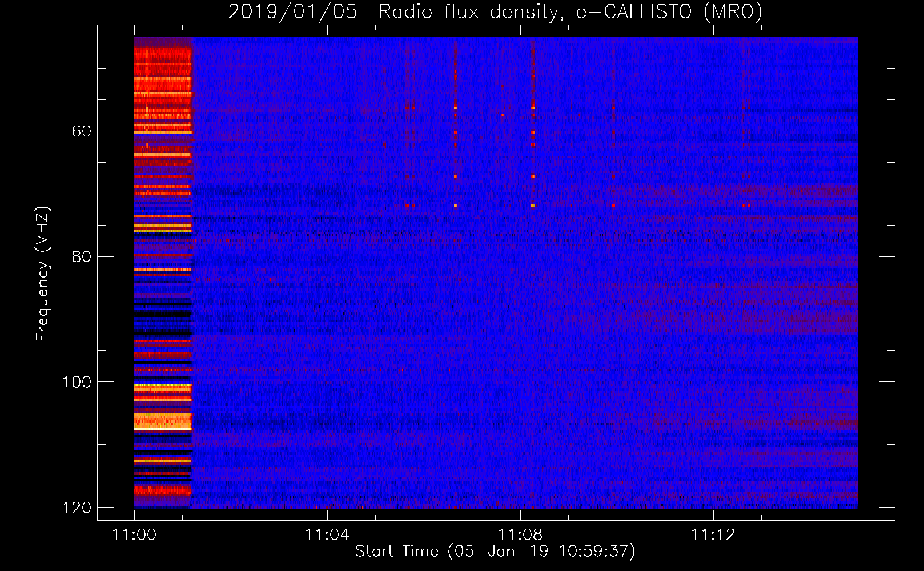The width and height of the screenshot is (924, 571).
Task: Click the 11:08 time tick label
Action: coord(520,534)
